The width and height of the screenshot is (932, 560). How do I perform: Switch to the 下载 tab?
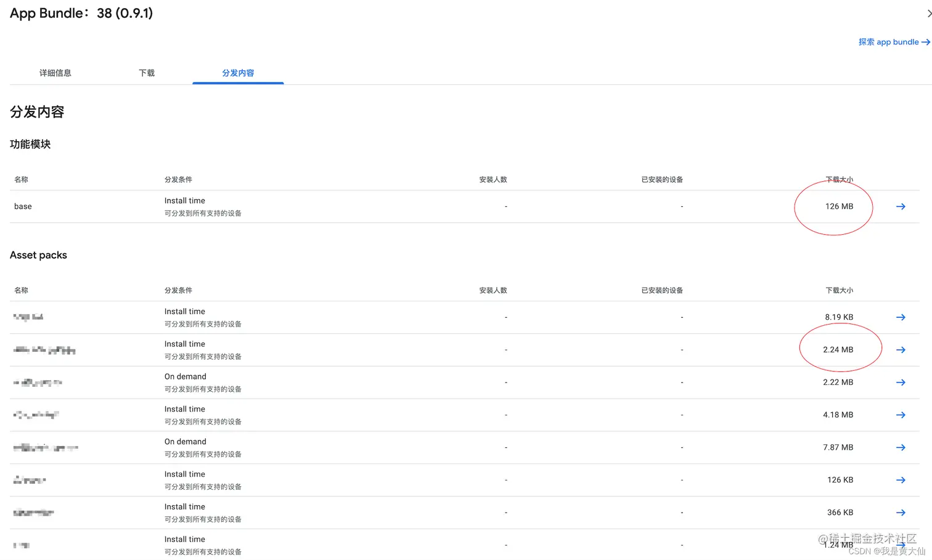click(x=147, y=73)
